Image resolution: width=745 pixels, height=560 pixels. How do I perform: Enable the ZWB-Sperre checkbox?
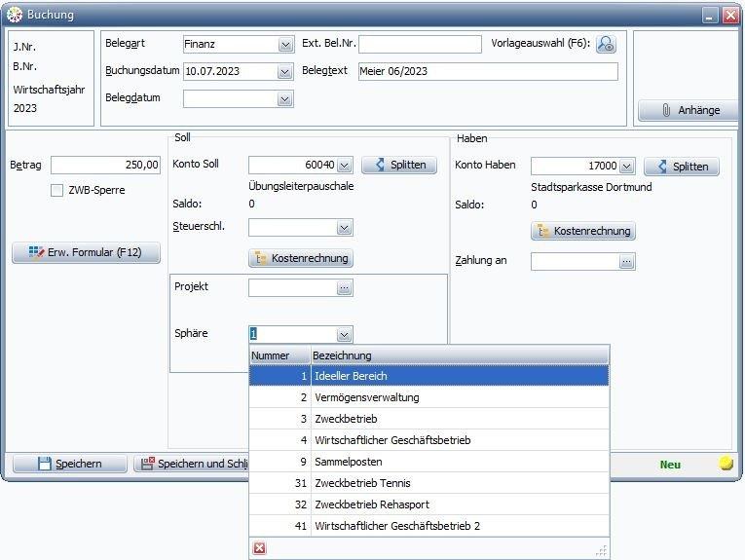point(57,191)
